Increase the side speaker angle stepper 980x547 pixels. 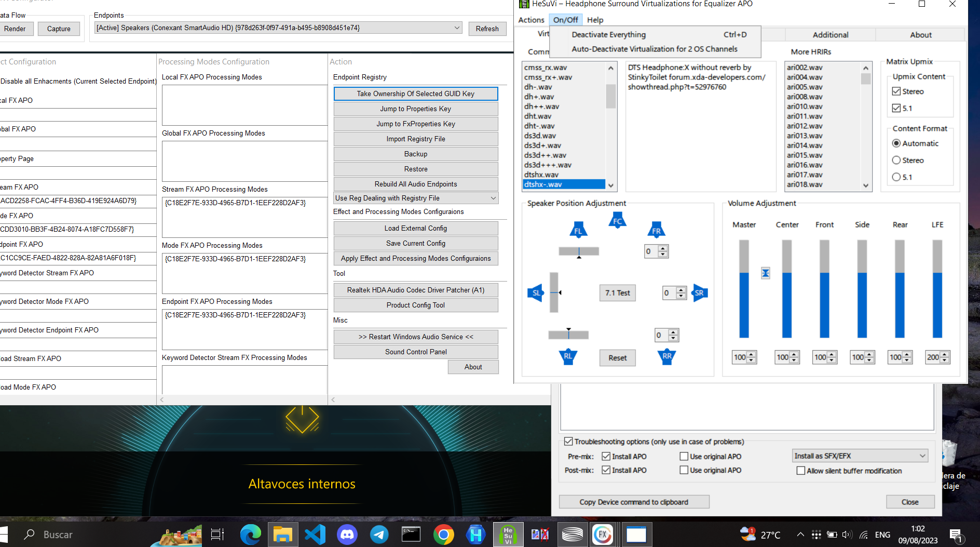681,290
